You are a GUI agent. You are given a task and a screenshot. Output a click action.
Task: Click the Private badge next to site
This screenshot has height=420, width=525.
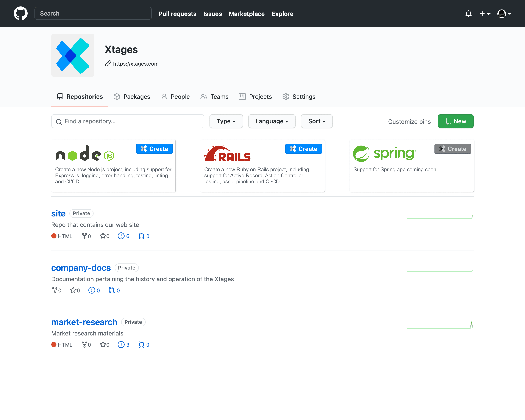[81, 213]
